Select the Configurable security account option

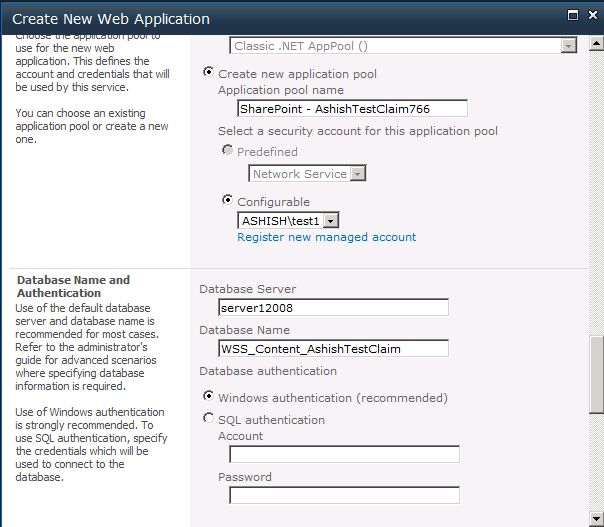[x=227, y=200]
